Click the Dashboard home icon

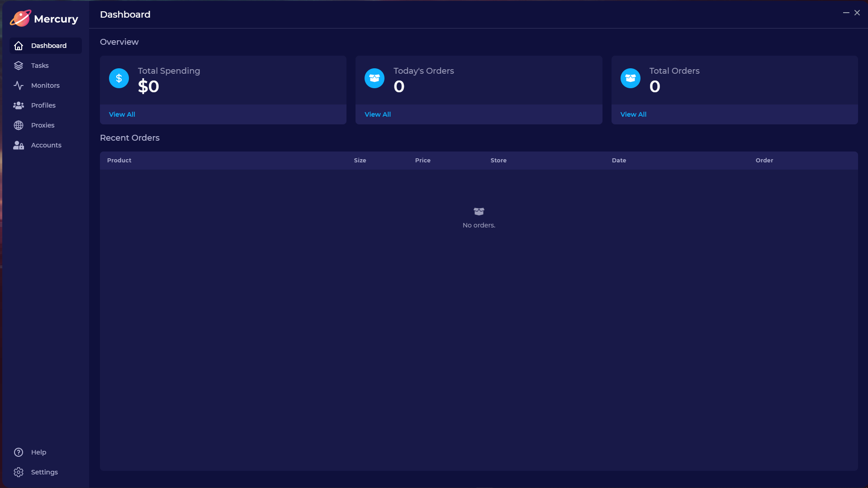(x=19, y=46)
